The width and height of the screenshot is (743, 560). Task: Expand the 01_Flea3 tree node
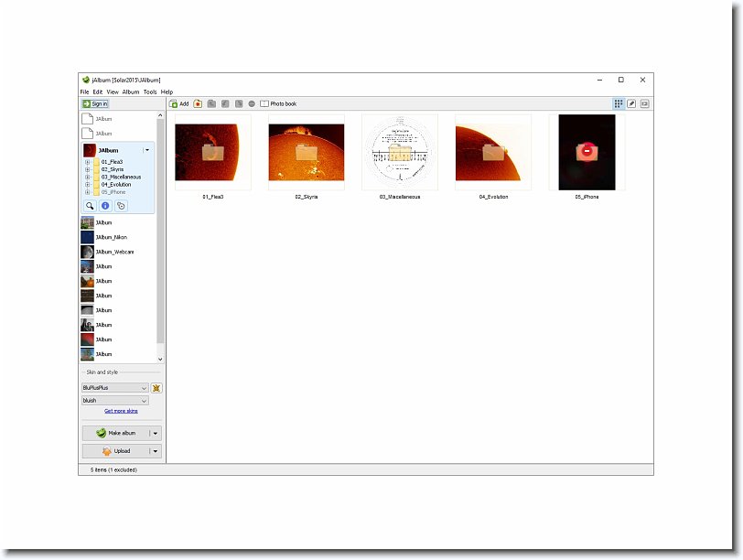pos(87,162)
